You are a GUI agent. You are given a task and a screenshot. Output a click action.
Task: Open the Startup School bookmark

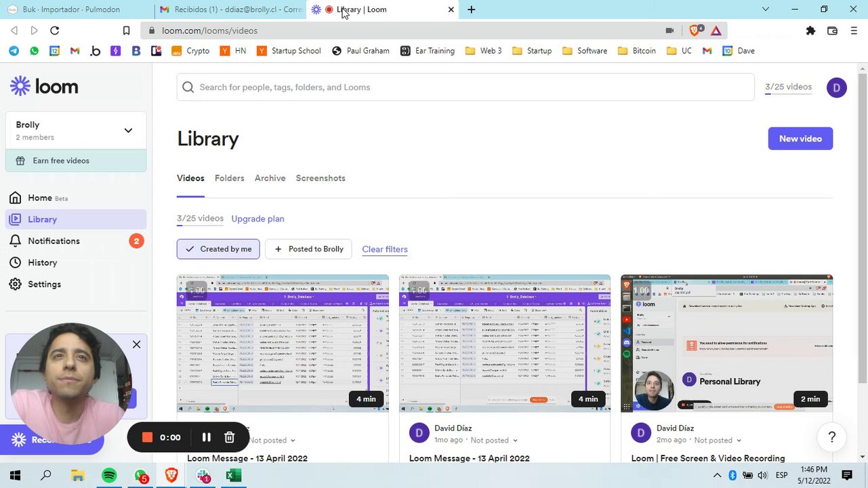289,51
